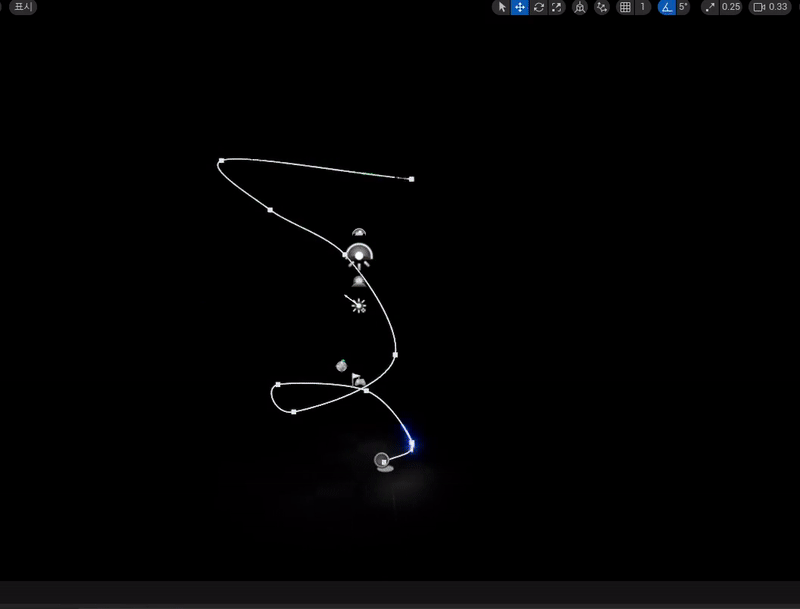Open grid snap size dropdown showing 1
Viewport: 800px width, 609px height.
(644, 7)
